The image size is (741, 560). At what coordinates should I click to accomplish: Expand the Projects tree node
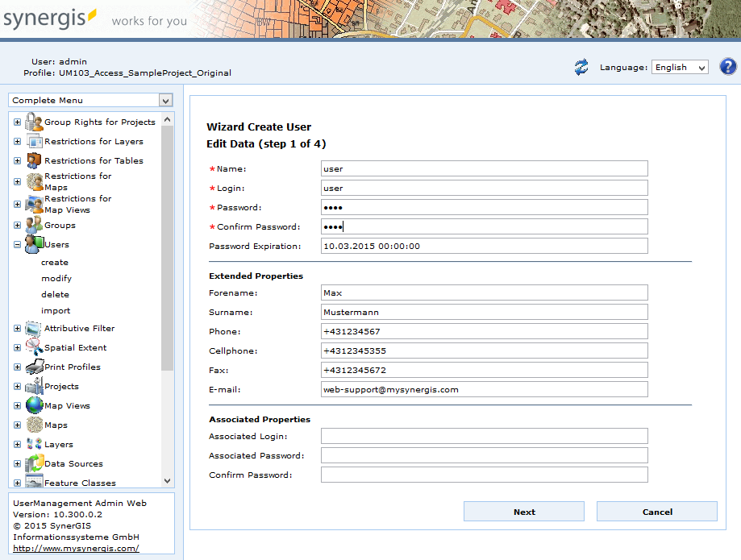point(16,386)
